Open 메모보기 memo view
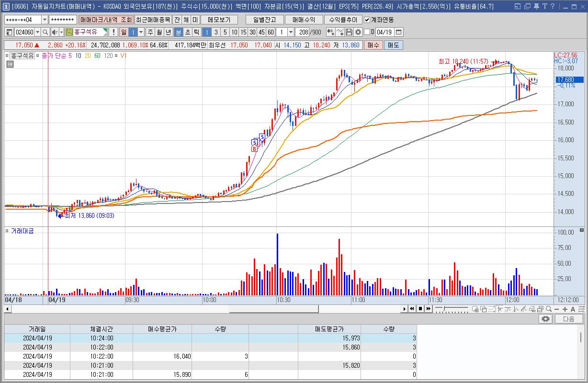The width and height of the screenshot is (588, 383). tap(219, 20)
